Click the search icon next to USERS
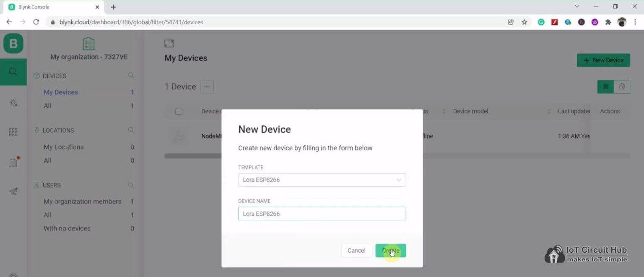This screenshot has width=644, height=277. pos(131,185)
